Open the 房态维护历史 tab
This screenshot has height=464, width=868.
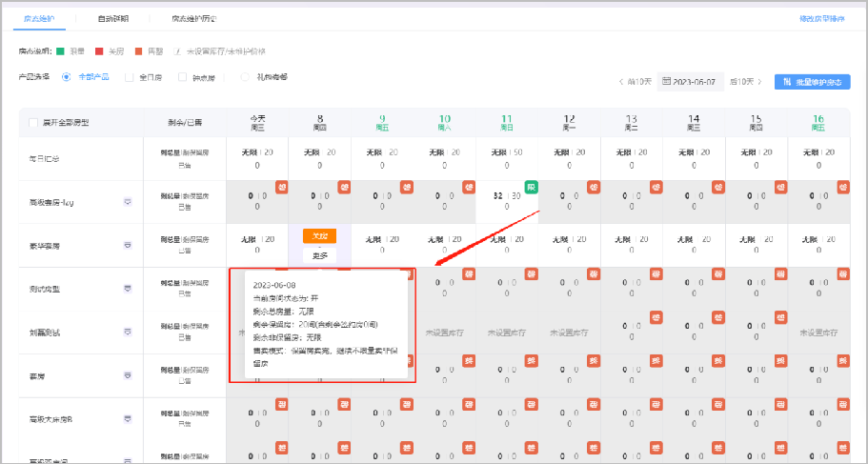[x=192, y=18]
